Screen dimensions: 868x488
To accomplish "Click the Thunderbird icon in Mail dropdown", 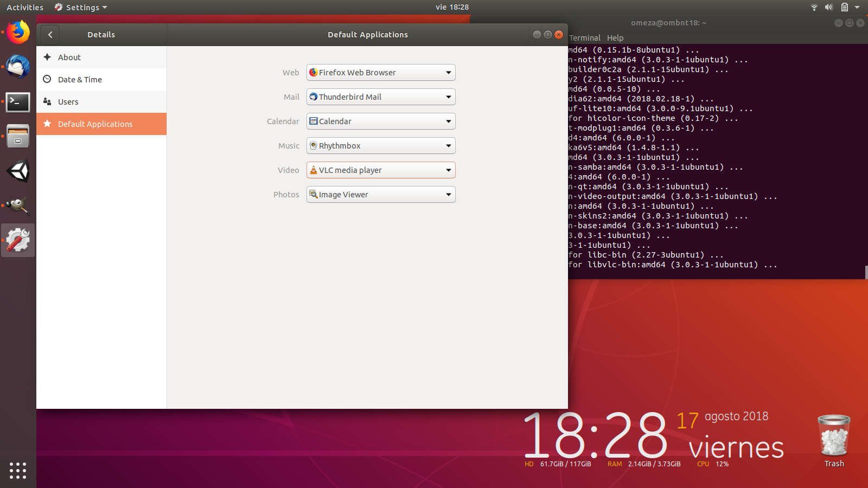I will [313, 97].
